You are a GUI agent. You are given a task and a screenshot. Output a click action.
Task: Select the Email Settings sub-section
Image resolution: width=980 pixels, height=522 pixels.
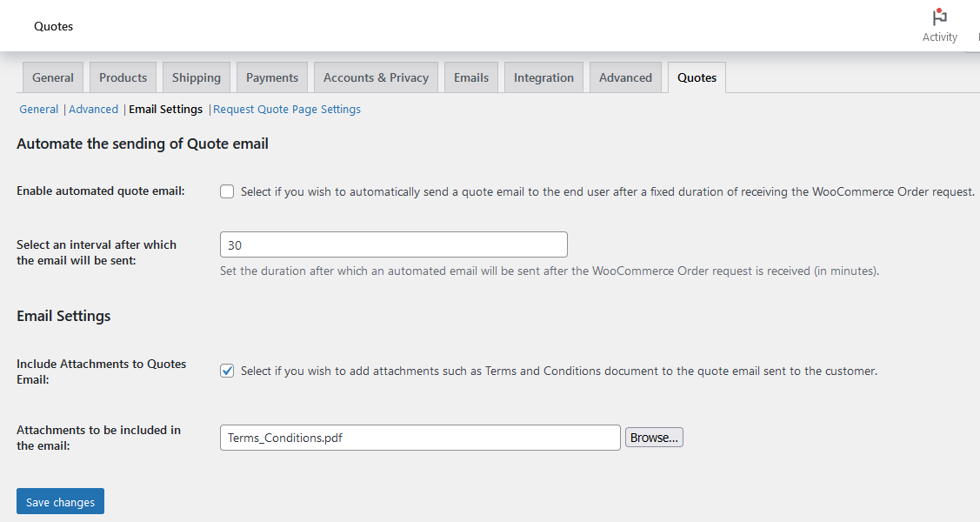tap(165, 110)
